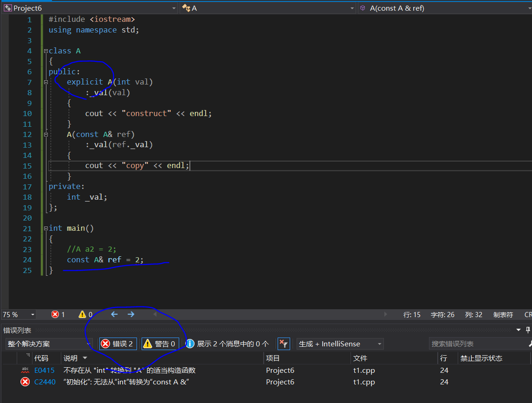Open the 说明 column filter arrow
The height and width of the screenshot is (403, 532).
(85, 358)
